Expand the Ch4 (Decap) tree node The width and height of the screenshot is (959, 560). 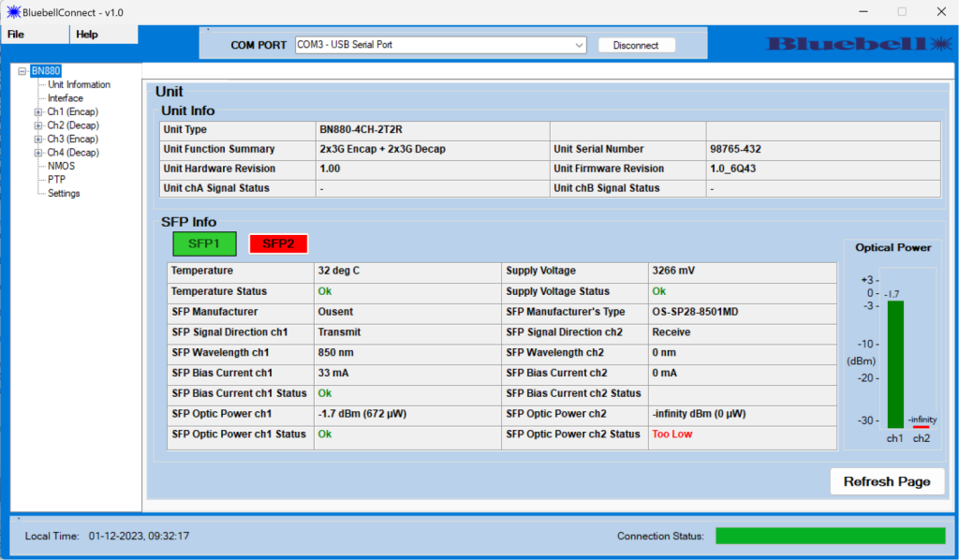[38, 153]
